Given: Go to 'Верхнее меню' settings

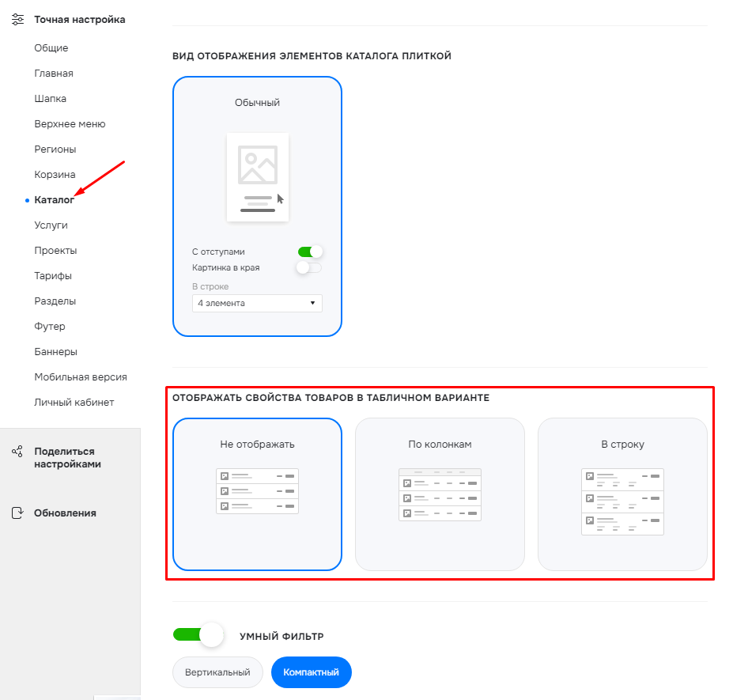Looking at the screenshot, I should (70, 124).
